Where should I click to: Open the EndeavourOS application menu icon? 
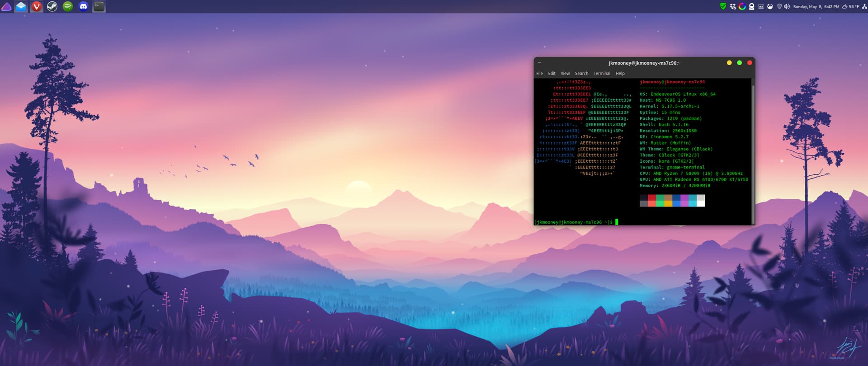click(6, 6)
